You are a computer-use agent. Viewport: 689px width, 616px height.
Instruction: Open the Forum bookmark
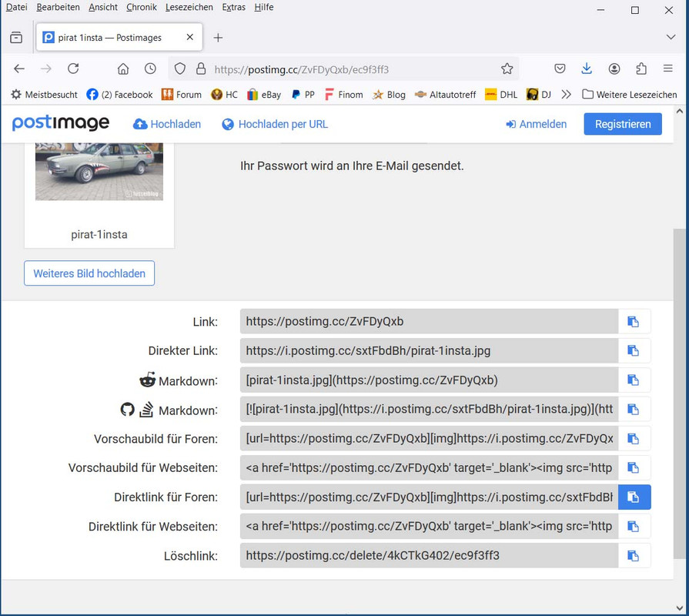point(182,95)
